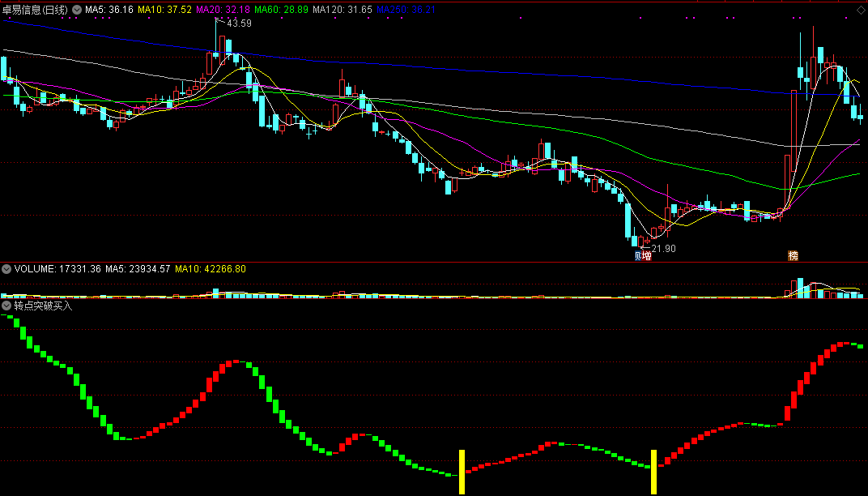Click the 转点突破买入 indicator name

[43, 306]
